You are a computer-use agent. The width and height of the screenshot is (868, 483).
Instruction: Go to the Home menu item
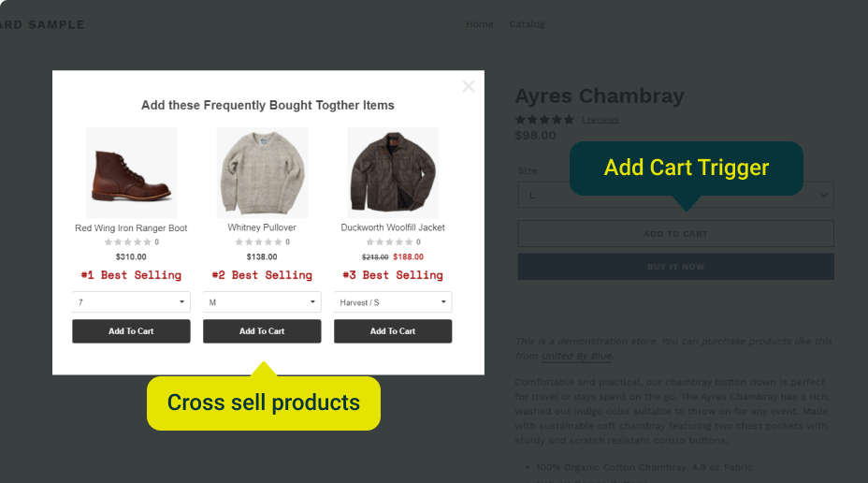tap(480, 24)
